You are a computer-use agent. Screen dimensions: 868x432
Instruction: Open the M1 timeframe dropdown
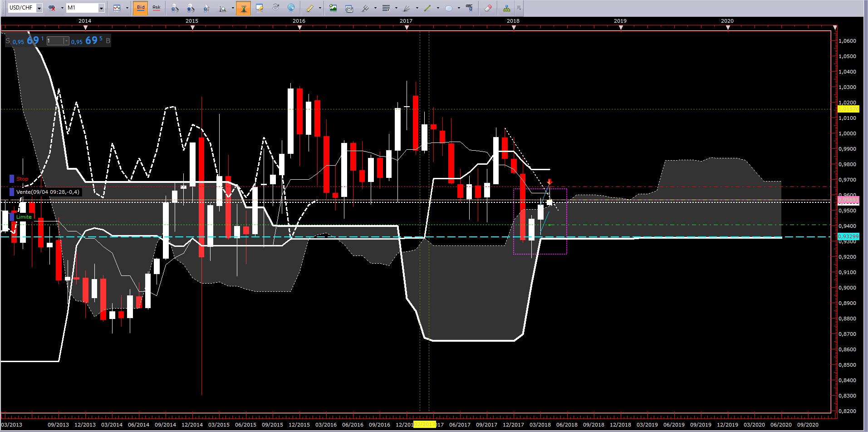point(101,8)
